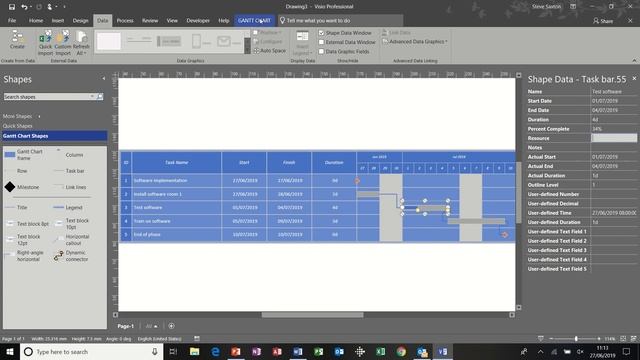Open the File menu
This screenshot has width=640, height=360.
(x=12, y=20)
